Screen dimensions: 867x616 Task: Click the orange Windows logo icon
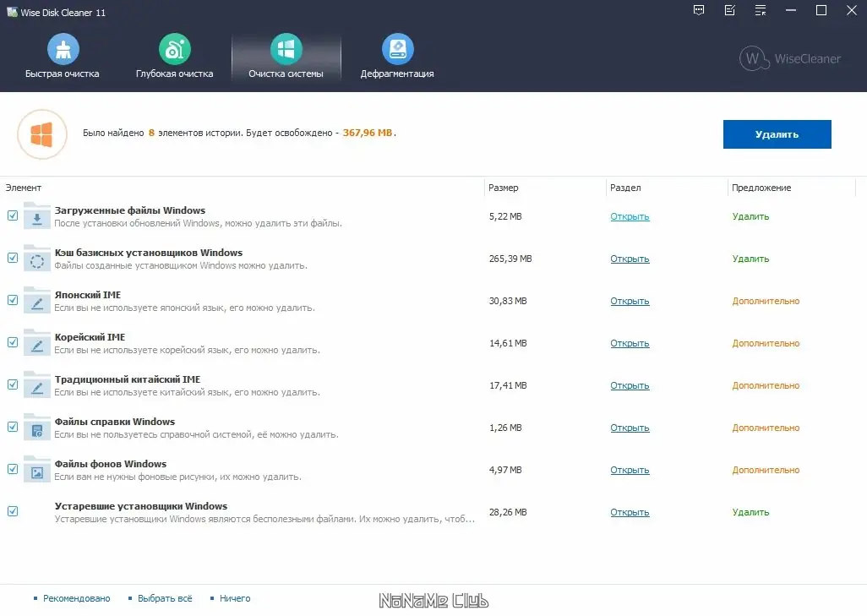42,134
